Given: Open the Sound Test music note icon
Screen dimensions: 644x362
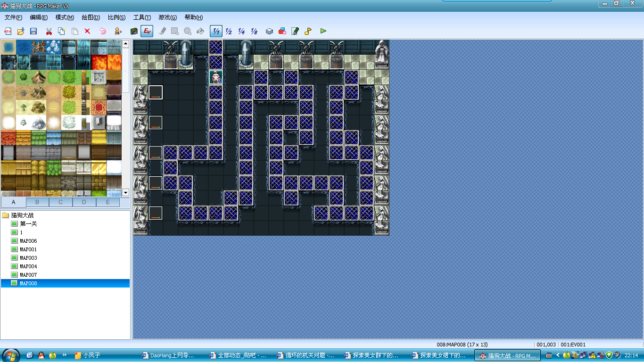Looking at the screenshot, I should (x=308, y=31).
